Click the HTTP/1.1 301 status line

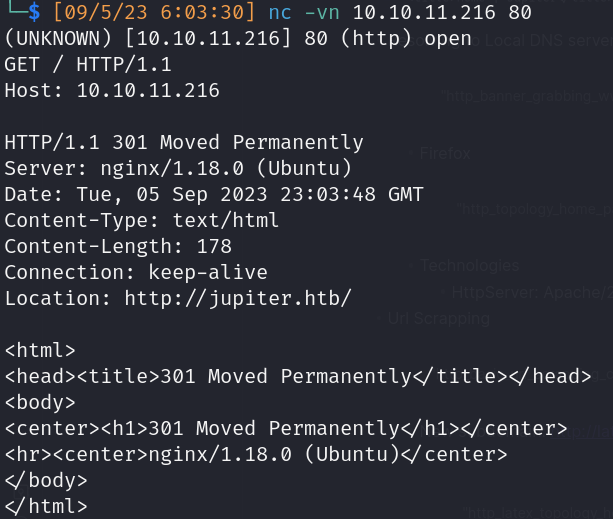[x=184, y=143]
